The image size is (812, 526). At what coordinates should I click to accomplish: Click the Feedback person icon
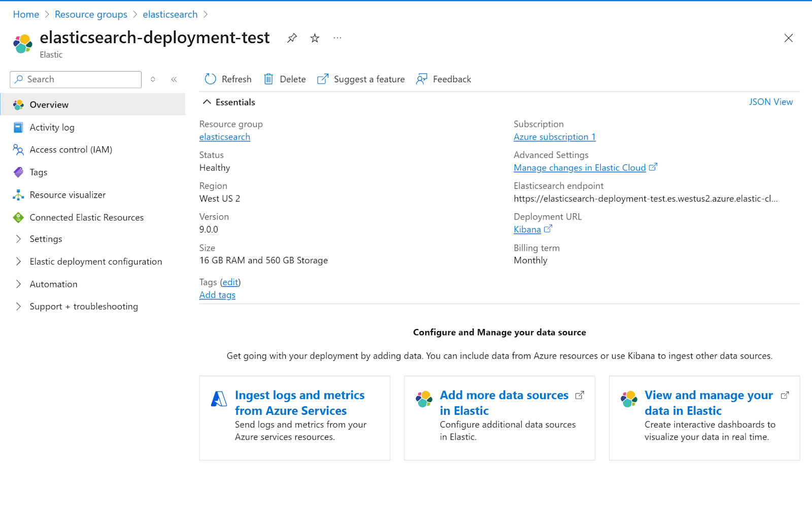[421, 79]
